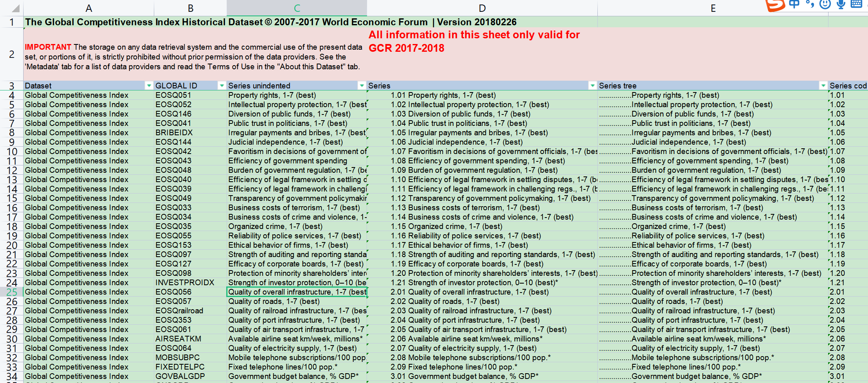The width and height of the screenshot is (868, 383).
Task: Click '1.01 Property rights, 1-7 (best)' cell
Action: 482,95
